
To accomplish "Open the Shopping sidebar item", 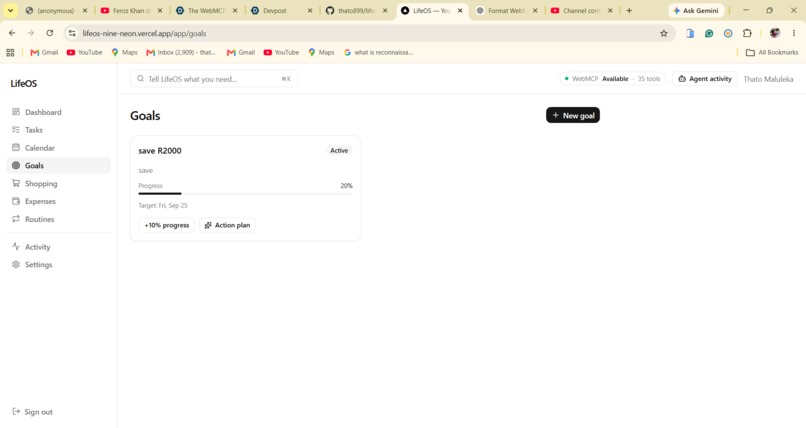I will point(58,183).
